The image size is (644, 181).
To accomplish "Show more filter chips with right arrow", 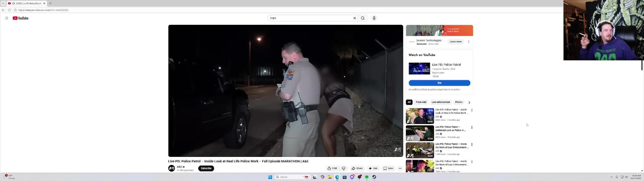I will coord(469,103).
